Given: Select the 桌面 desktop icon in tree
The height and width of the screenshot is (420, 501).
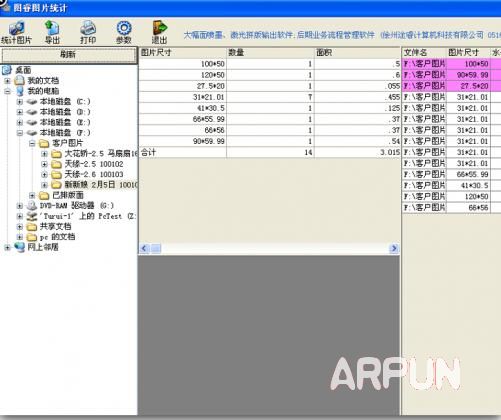Looking at the screenshot, I should (7, 70).
